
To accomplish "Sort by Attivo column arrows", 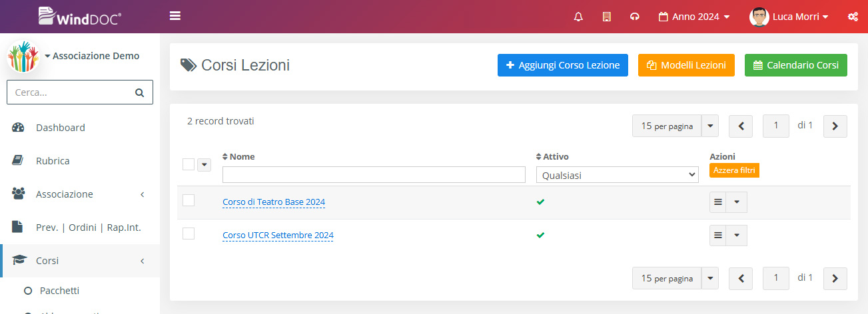I will click(539, 157).
